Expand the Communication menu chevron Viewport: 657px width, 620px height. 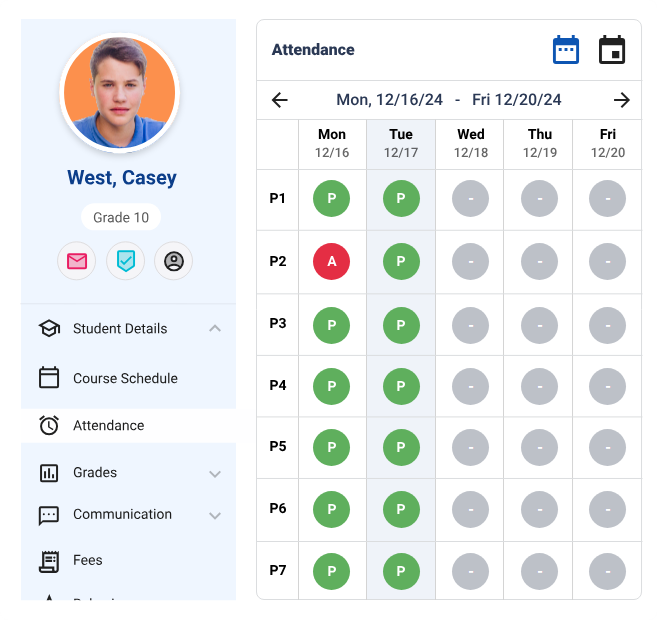[x=215, y=515]
